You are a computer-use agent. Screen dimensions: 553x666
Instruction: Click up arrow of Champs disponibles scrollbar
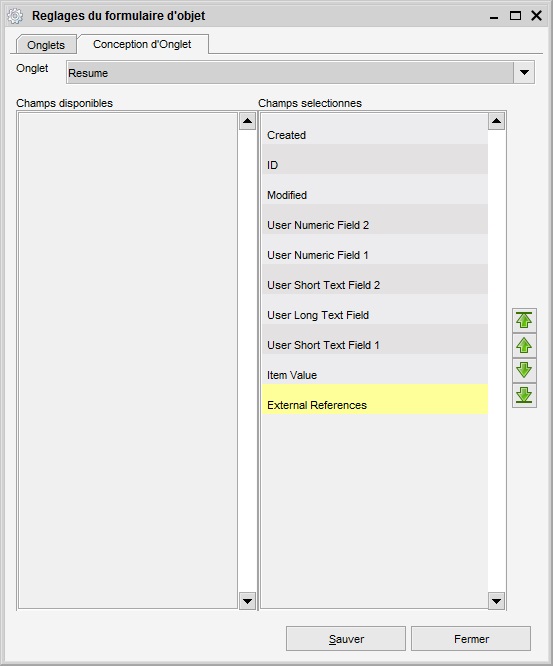pyautogui.click(x=247, y=121)
